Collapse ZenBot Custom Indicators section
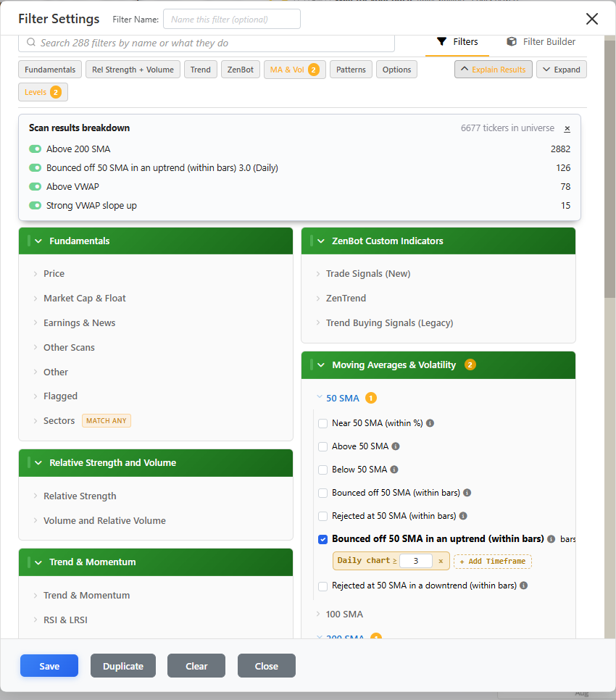616x700 pixels. pos(438,241)
